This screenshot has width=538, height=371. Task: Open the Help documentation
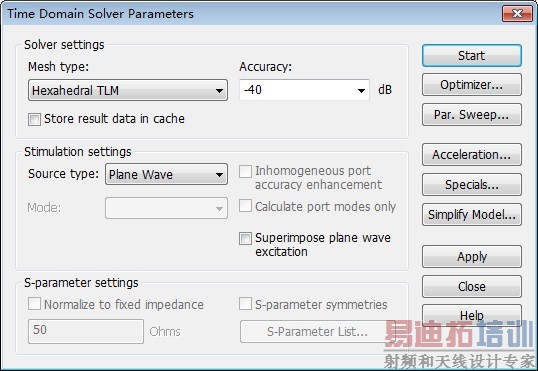472,315
